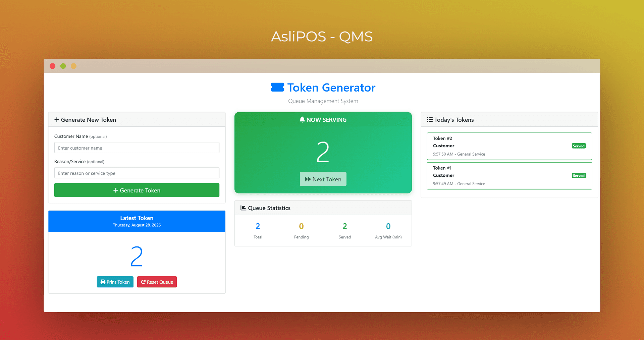
Task: Click the bar chart icon next to Queue Statistics
Action: [x=243, y=208]
